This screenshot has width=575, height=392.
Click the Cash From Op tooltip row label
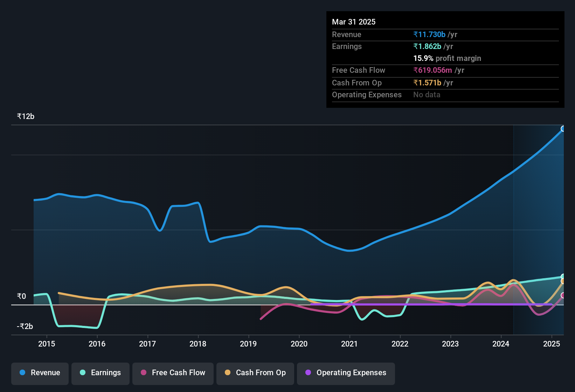pyautogui.click(x=357, y=83)
